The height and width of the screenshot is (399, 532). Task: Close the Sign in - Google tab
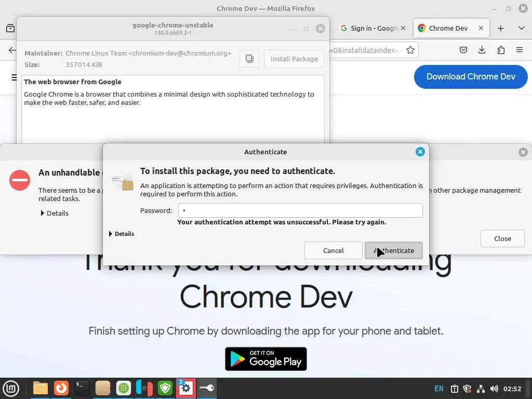tap(403, 28)
